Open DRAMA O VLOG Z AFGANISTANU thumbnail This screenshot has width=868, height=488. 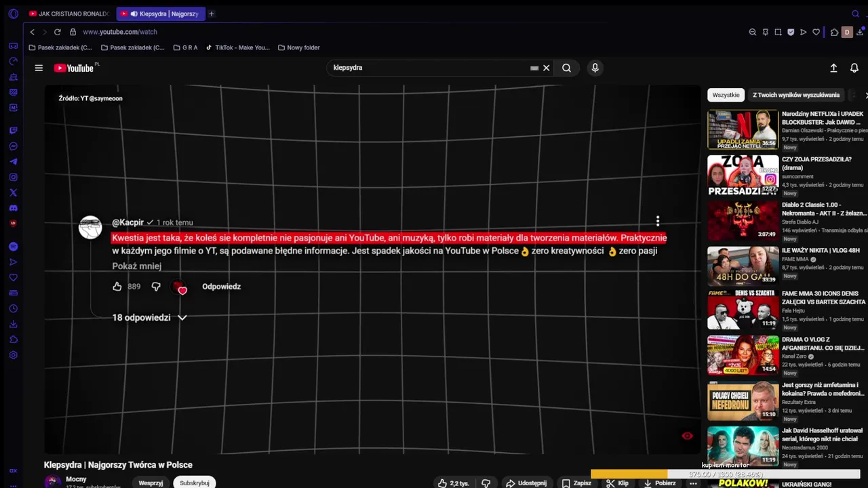[743, 355]
